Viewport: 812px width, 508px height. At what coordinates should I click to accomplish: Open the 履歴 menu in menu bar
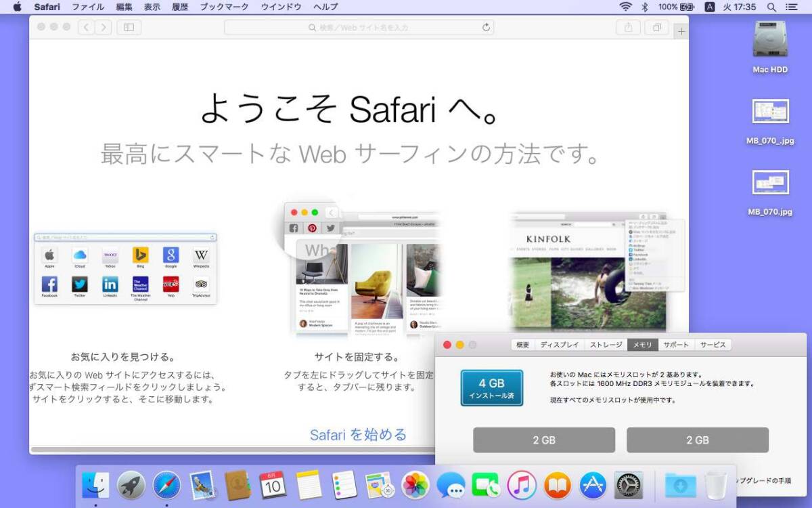[x=180, y=7]
